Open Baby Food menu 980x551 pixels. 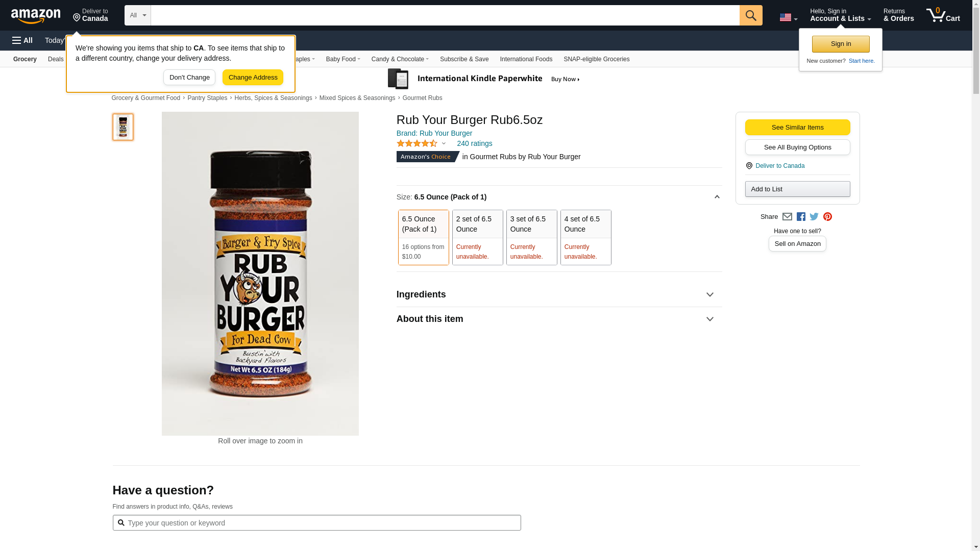coord(343,59)
